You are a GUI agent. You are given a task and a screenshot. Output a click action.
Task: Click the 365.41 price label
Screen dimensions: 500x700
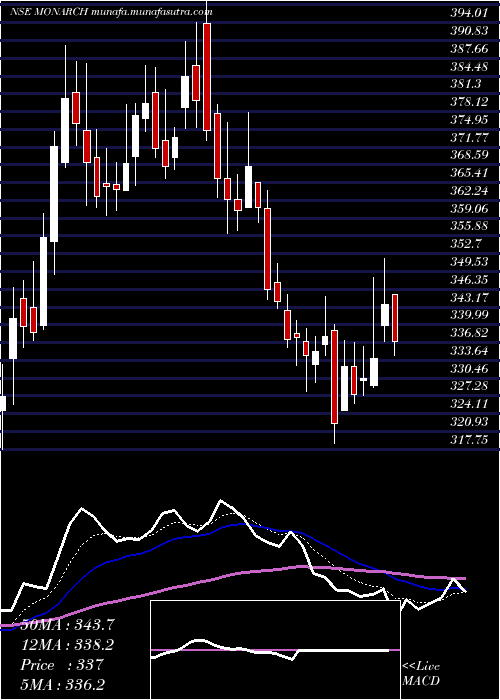click(x=468, y=173)
